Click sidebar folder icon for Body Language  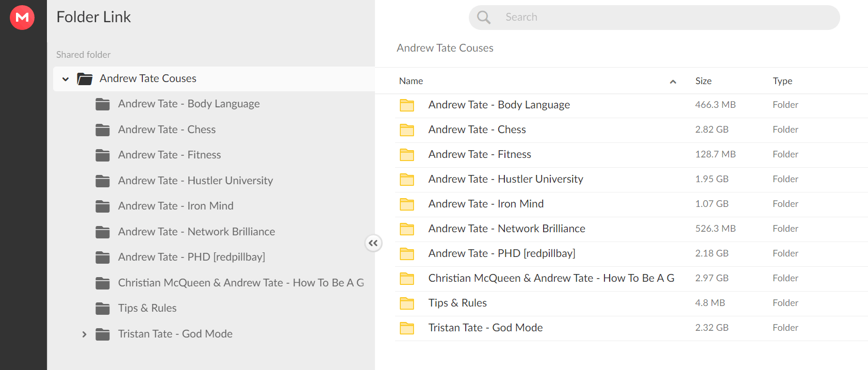(103, 104)
